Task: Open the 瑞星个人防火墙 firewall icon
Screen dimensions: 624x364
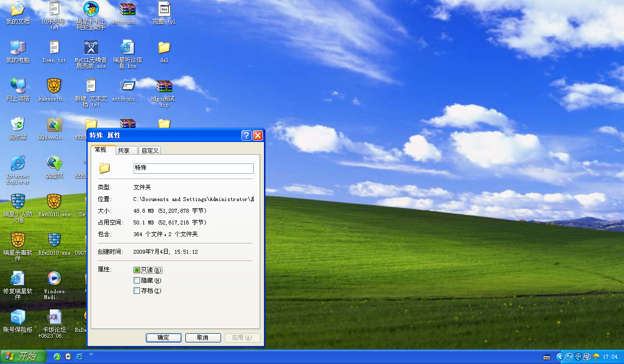Action: click(x=18, y=202)
